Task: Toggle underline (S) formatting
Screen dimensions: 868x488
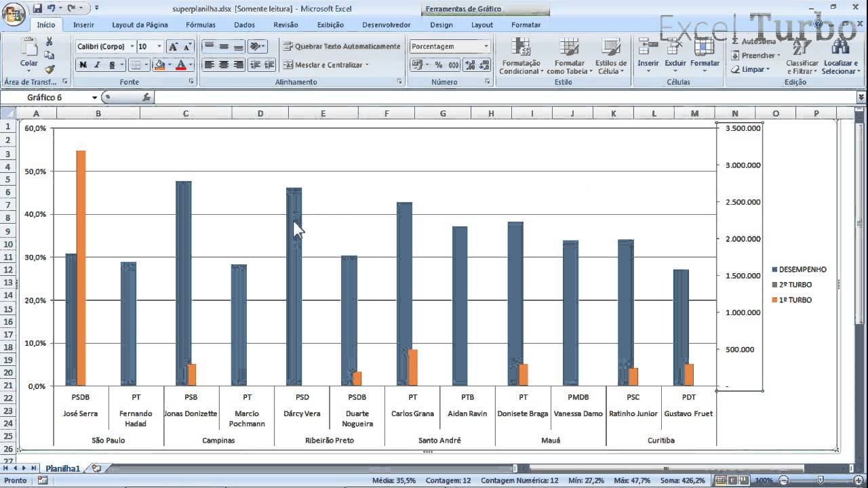Action: coord(112,65)
